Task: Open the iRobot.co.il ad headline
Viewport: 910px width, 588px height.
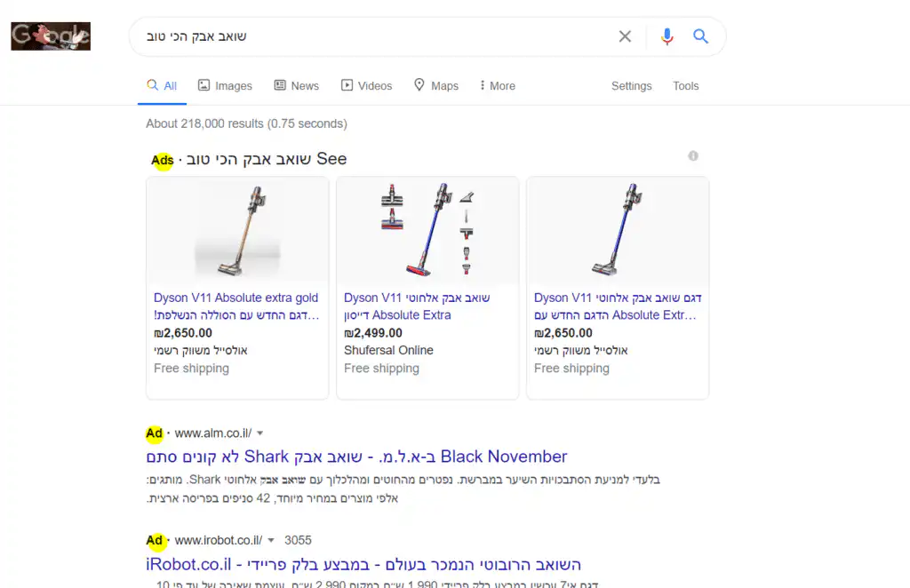Action: pos(363,564)
